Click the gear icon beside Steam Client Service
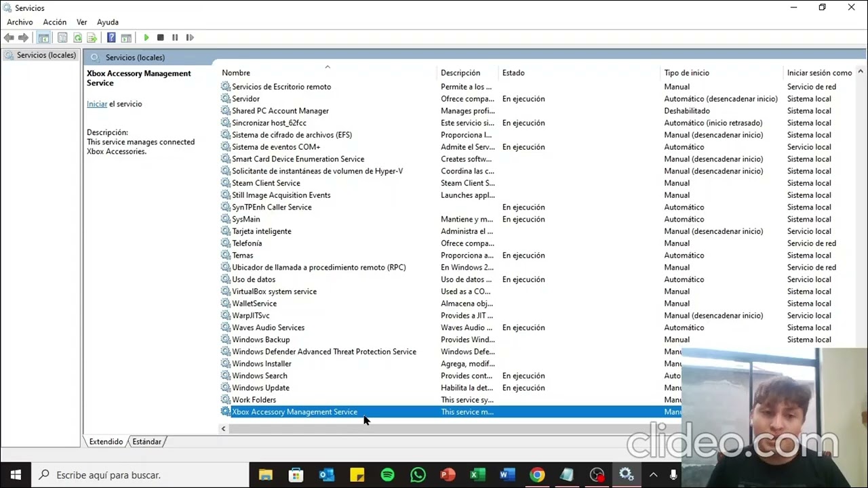Image resolution: width=868 pixels, height=488 pixels. 226,183
